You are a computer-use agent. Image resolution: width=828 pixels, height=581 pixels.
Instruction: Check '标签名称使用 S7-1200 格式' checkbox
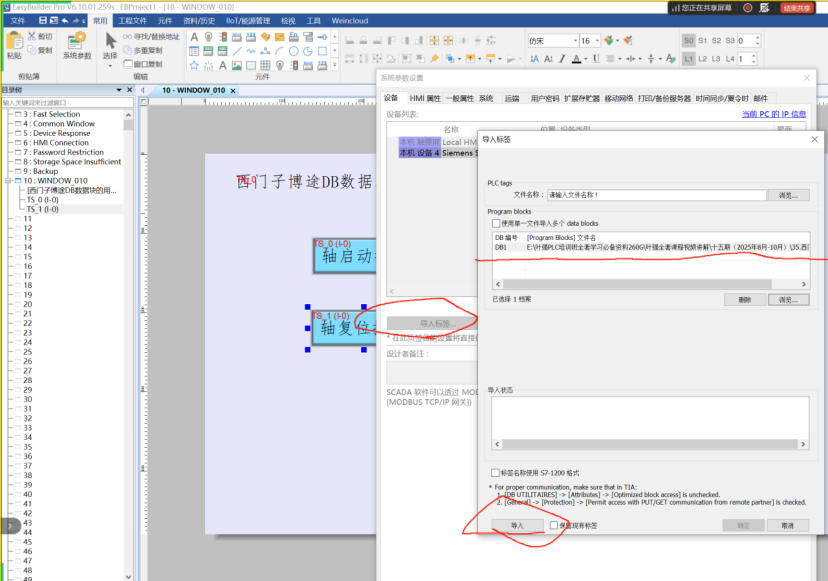495,473
